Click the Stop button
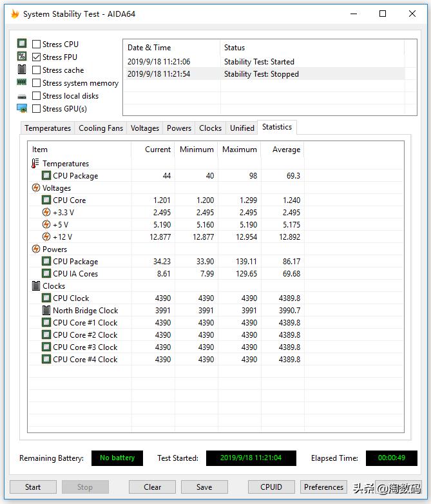This screenshot has height=504, width=431. coord(85,487)
